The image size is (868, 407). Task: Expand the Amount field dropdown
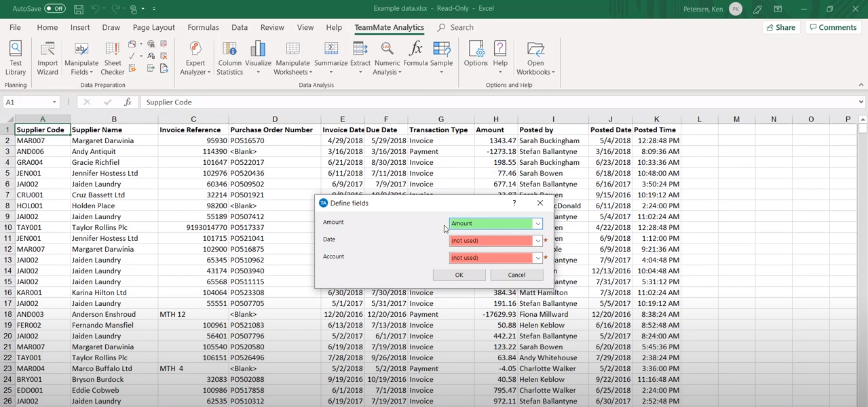[x=537, y=224]
